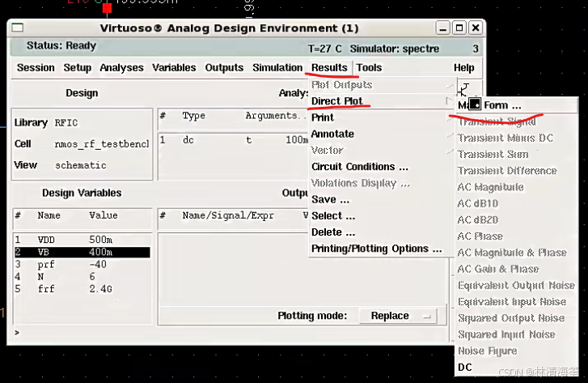Open the Setup menu
Screen dimensions: 588x383
78,67
